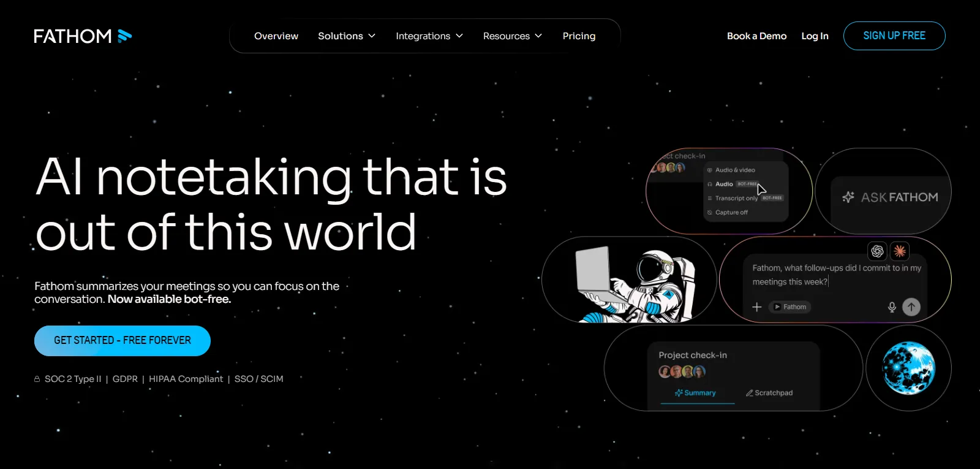Click the ChatGPT icon above the prompt
The image size is (980, 469).
pyautogui.click(x=878, y=251)
